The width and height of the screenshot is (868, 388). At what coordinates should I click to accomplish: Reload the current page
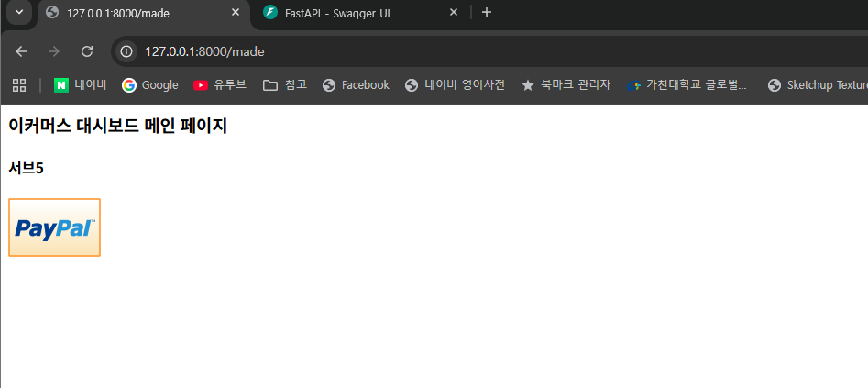point(86,51)
